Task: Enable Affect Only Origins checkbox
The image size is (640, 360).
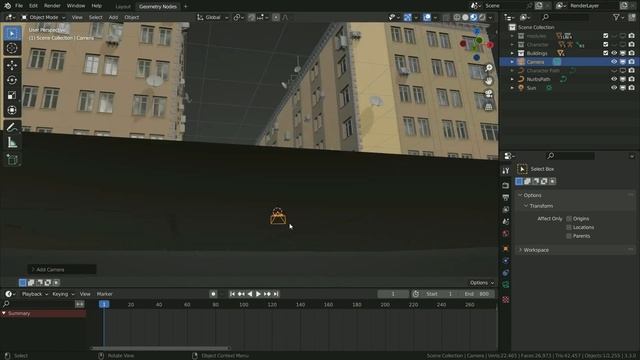Action: (569, 219)
